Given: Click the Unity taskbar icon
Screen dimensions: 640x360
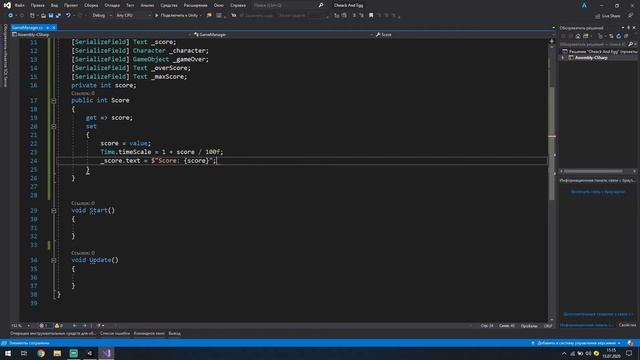Looking at the screenshot, I should (x=90, y=353).
